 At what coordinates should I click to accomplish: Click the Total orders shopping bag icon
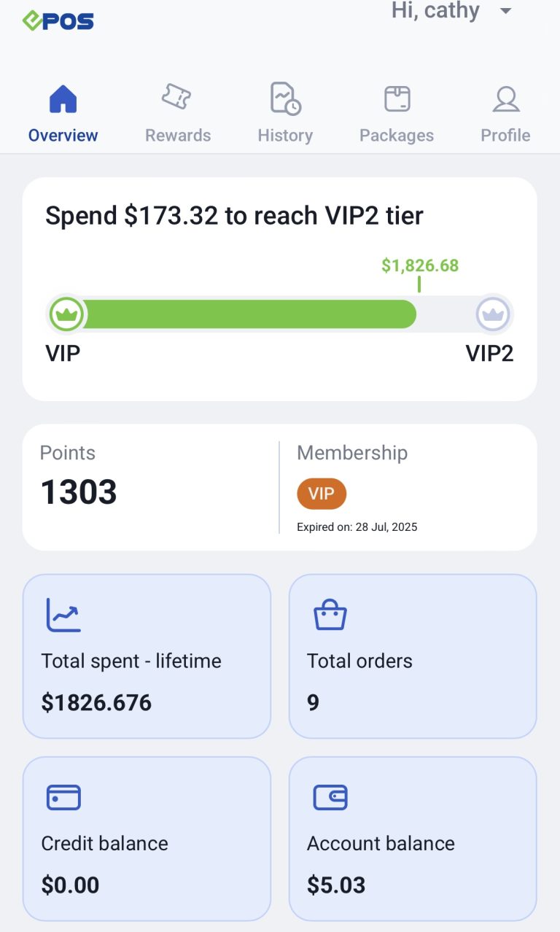coord(330,615)
